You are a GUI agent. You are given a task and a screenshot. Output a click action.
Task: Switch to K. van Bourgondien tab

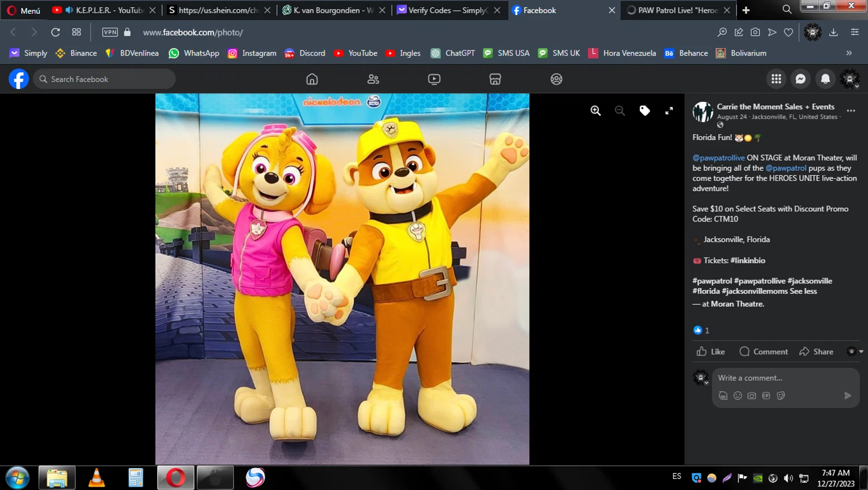click(x=333, y=10)
